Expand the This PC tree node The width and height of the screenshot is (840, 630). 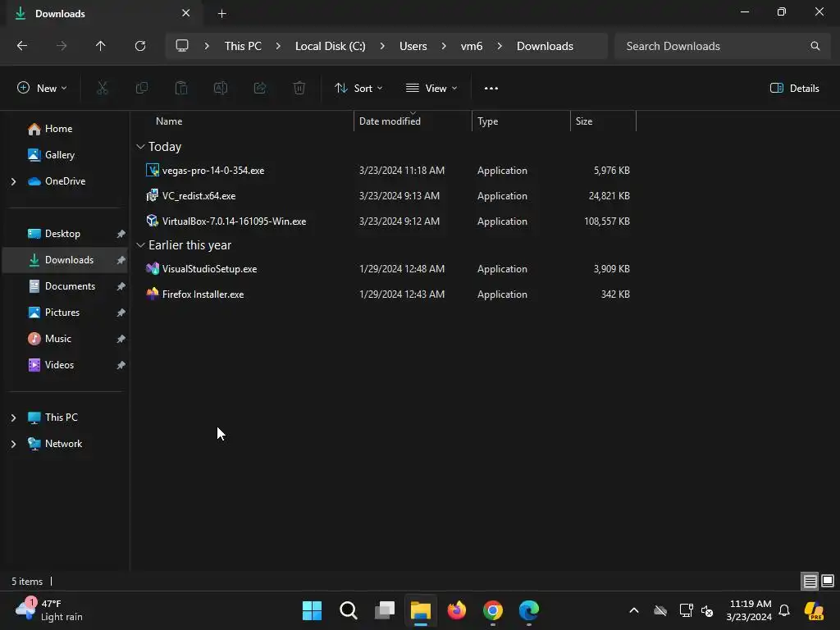coord(13,418)
